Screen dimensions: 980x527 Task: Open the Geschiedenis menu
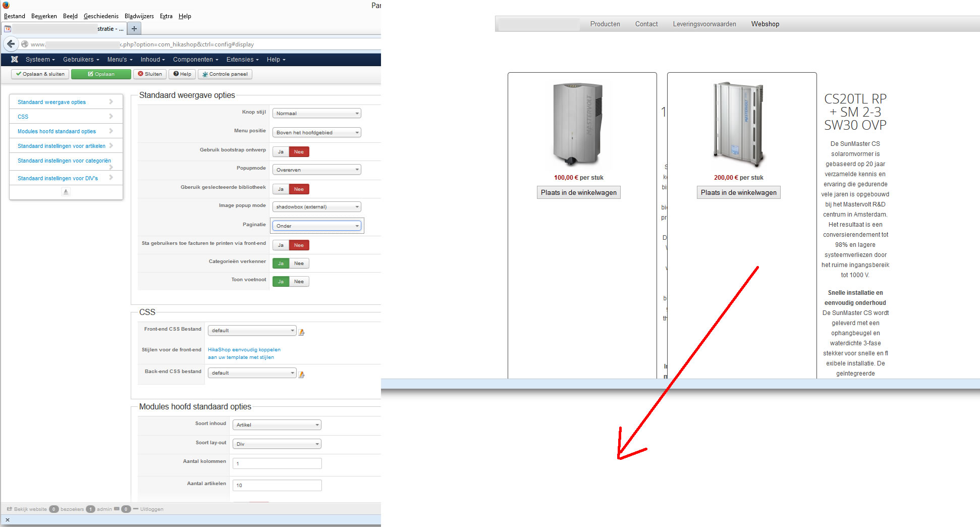101,16
